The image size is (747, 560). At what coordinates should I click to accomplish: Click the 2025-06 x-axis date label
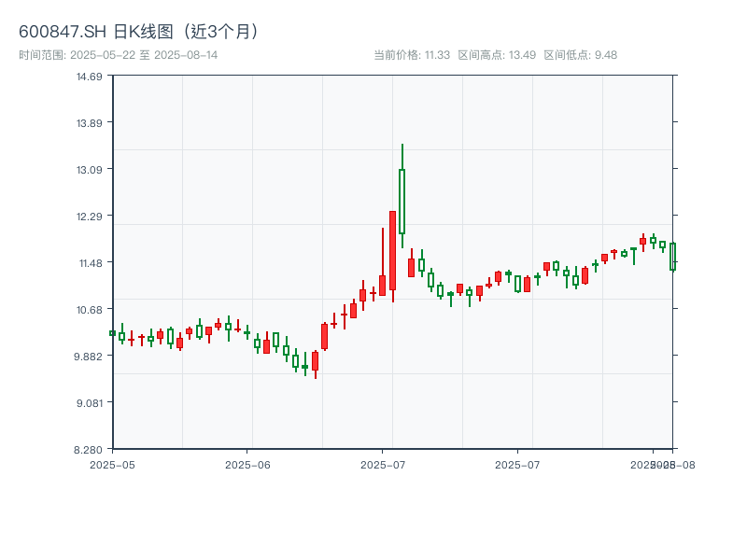(247, 464)
